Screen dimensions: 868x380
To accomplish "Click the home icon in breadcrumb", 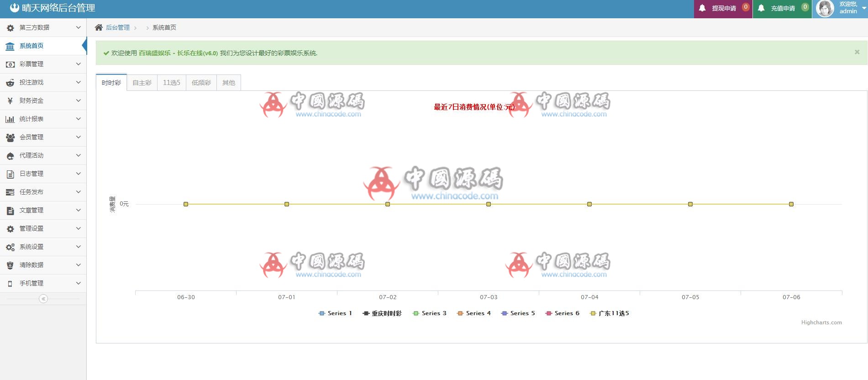I will click(99, 27).
